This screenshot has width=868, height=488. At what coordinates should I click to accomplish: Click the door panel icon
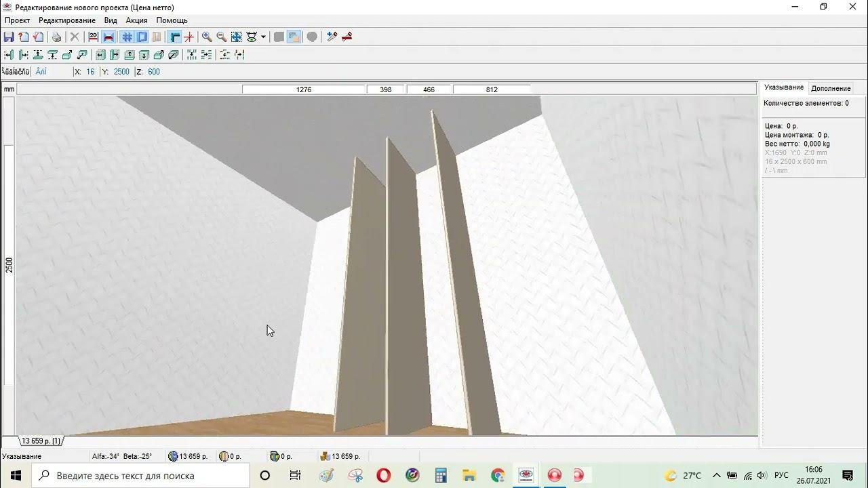(x=157, y=37)
